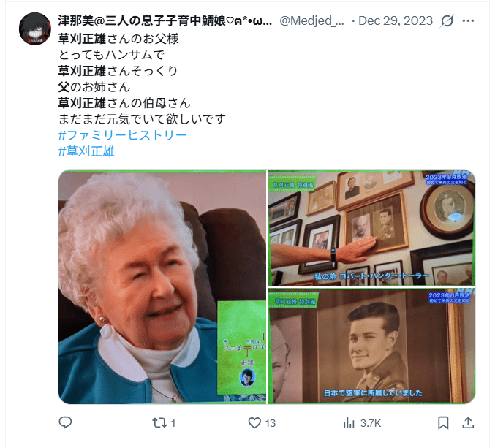The height and width of the screenshot is (448, 495).
Task: View analytics bar chart icon
Action: click(349, 422)
